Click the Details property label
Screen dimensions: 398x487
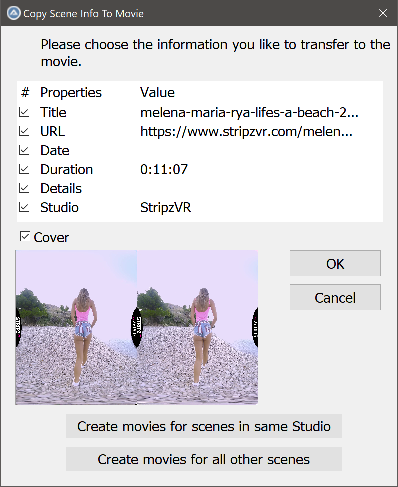point(61,188)
